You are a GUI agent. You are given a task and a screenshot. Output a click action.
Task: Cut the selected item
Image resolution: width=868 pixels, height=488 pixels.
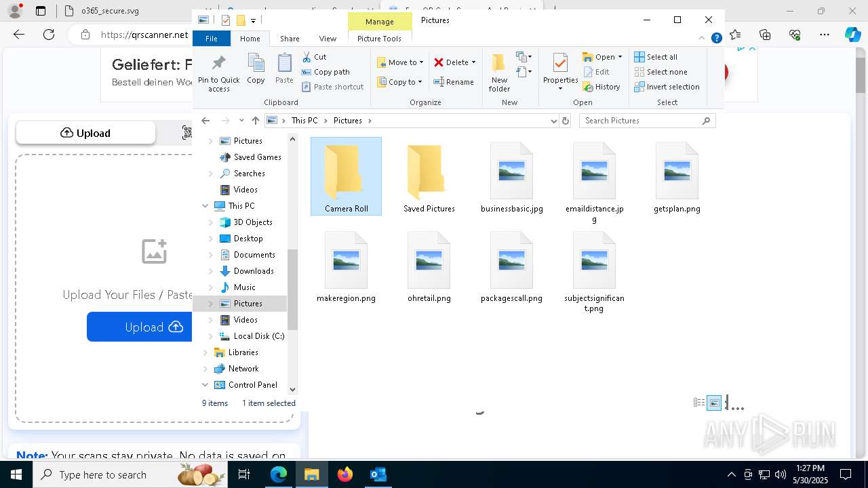coord(314,57)
